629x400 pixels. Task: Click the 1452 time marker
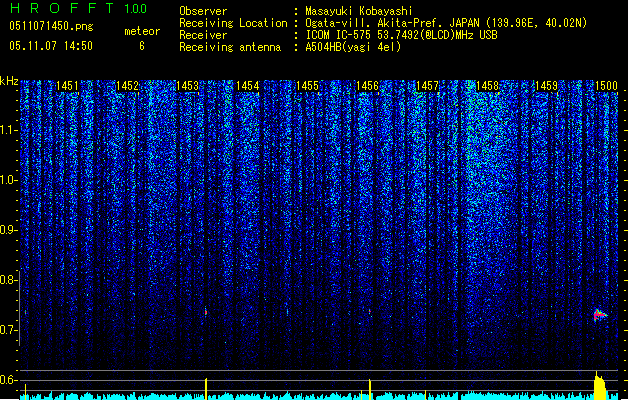(127, 85)
